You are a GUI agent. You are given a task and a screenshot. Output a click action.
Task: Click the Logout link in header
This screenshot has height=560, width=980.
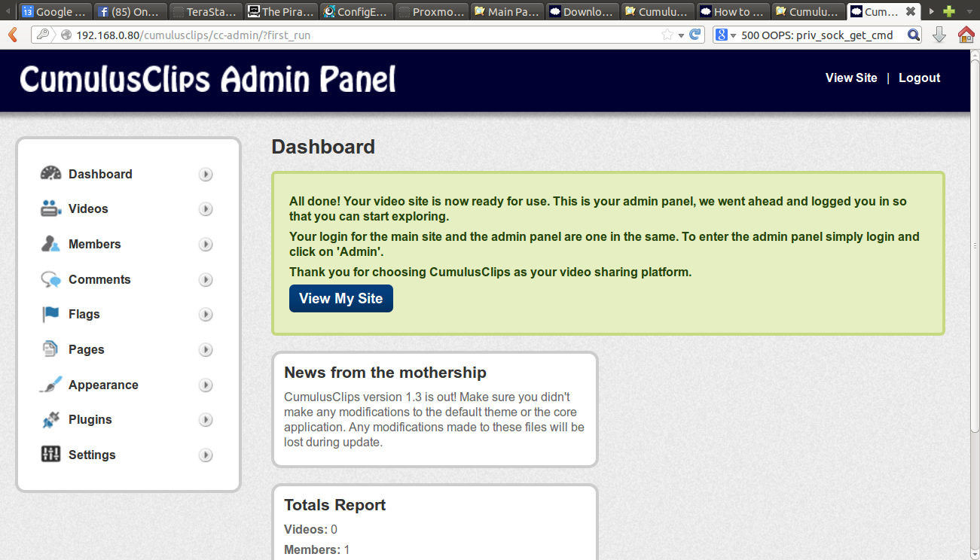pos(919,78)
